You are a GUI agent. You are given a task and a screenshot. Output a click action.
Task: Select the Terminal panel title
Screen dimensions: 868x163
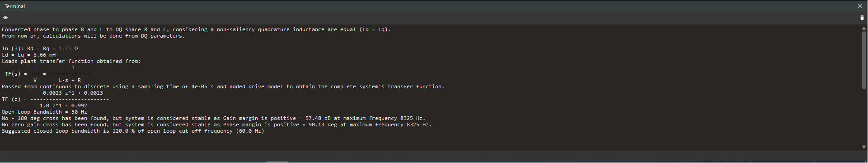[15, 6]
